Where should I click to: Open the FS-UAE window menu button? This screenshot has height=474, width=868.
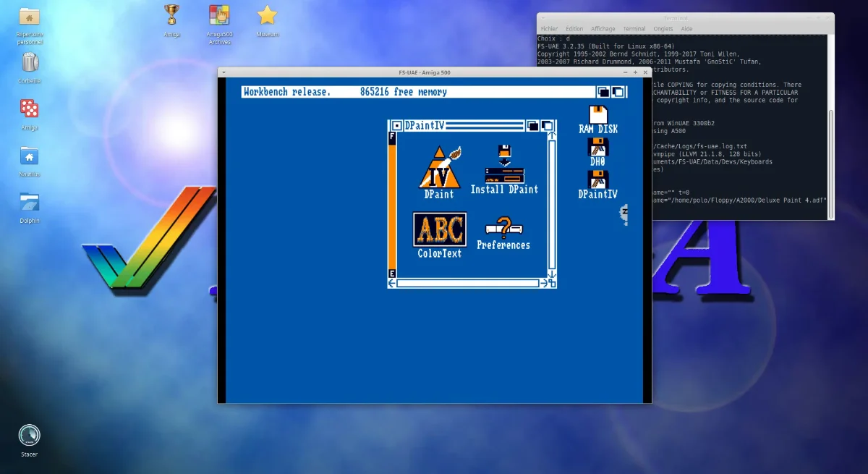224,72
